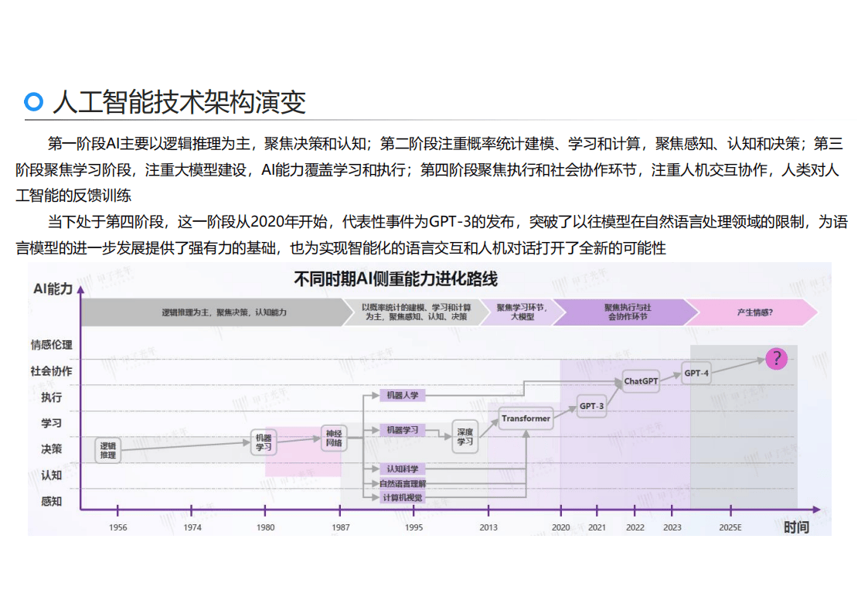Select the slide title 人工智能技术架构演变

[179, 102]
